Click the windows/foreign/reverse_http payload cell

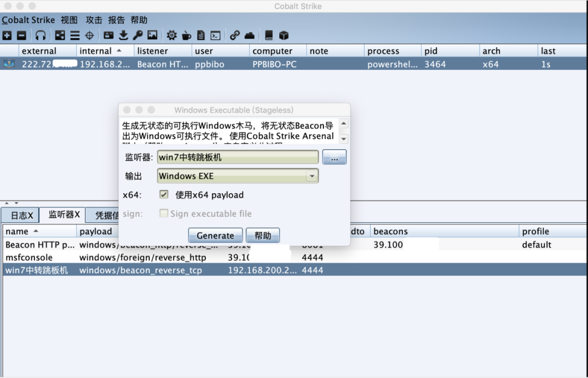click(x=143, y=257)
